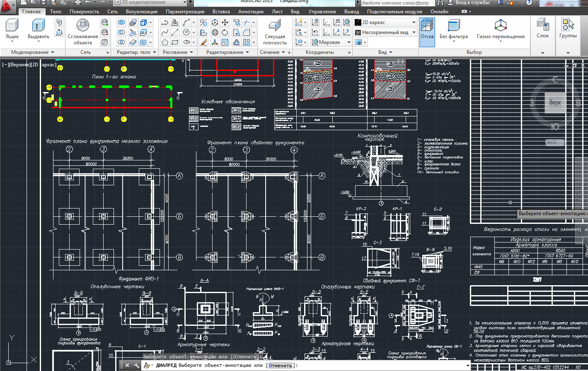
Task: Click the Секущая плоскость section plane tool
Action: (275, 32)
